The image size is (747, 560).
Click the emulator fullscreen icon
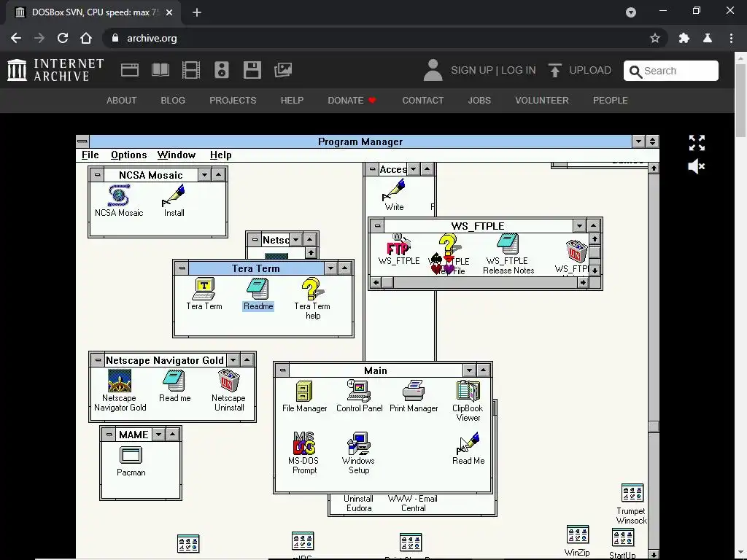[x=697, y=142]
